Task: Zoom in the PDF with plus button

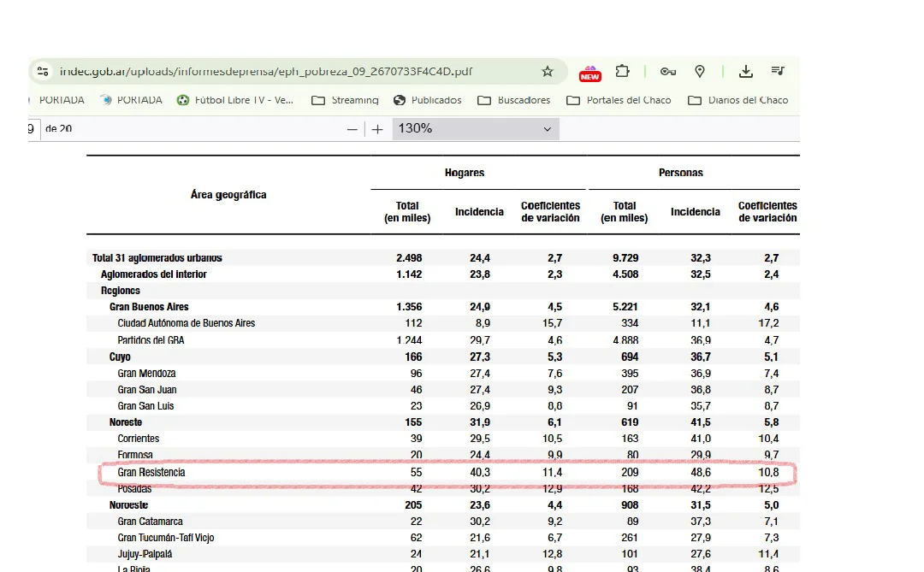Action: [378, 129]
